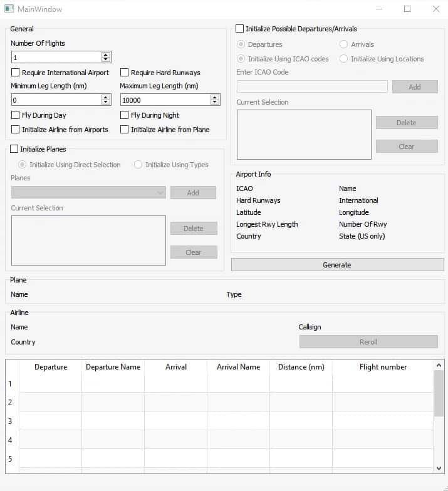Click the Departure column header

(51, 367)
